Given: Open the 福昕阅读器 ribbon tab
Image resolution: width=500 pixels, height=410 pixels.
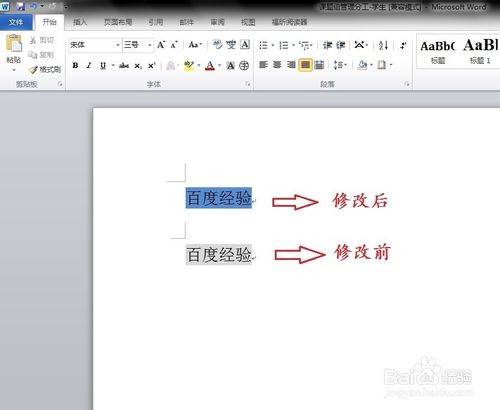Looking at the screenshot, I should pos(289,22).
